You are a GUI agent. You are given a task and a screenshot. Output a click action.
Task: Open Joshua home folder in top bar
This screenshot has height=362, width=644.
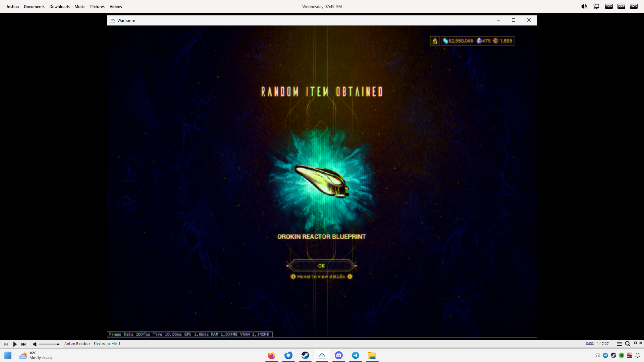[x=12, y=6]
